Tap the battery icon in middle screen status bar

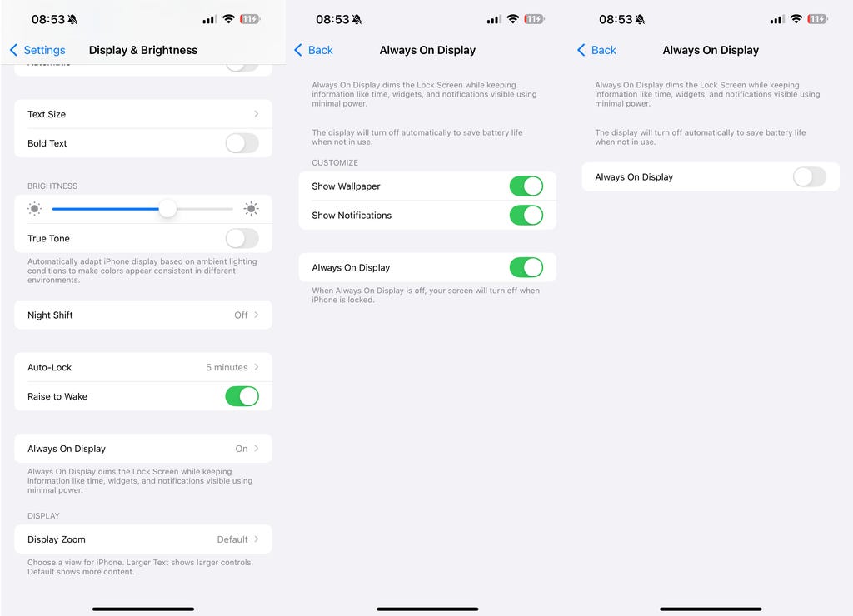[x=534, y=19]
